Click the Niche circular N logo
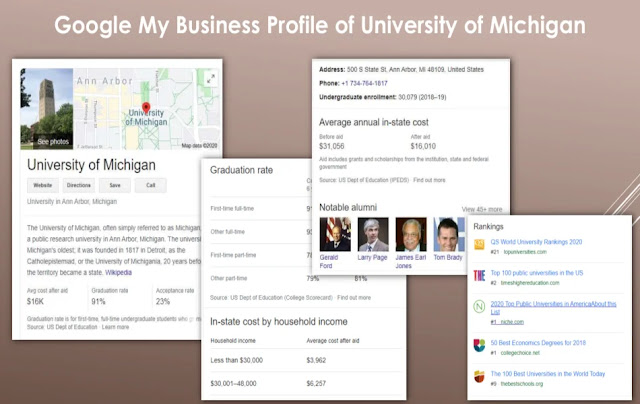Viewport: 640px width, 404px height. point(479,306)
